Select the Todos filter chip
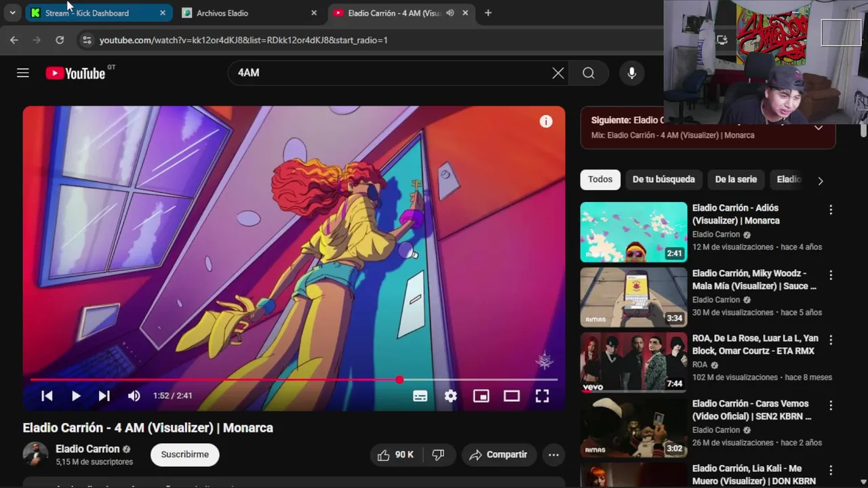The image size is (868, 488). pos(600,180)
